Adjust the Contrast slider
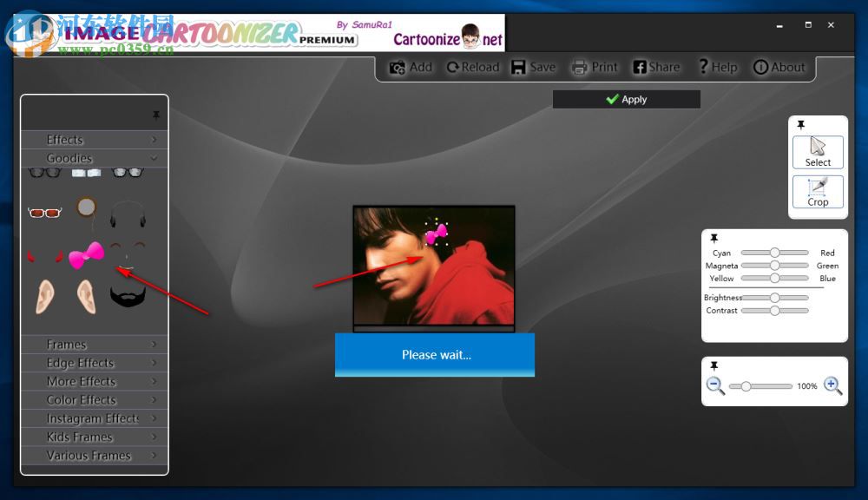 click(774, 311)
